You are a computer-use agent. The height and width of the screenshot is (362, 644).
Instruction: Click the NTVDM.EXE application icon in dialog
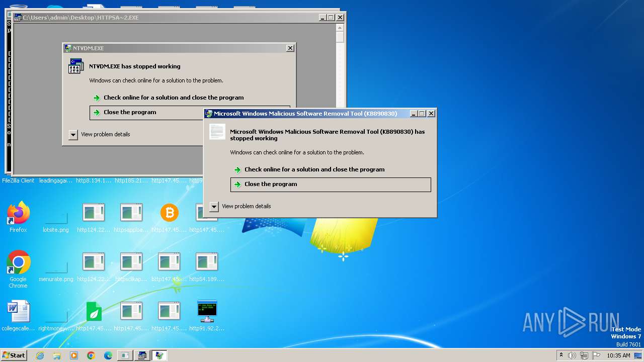pos(76,66)
